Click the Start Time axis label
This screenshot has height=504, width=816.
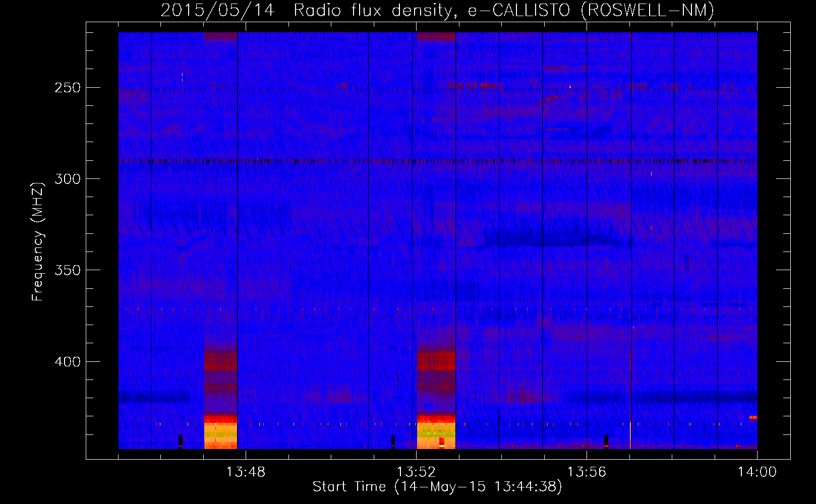click(x=437, y=487)
